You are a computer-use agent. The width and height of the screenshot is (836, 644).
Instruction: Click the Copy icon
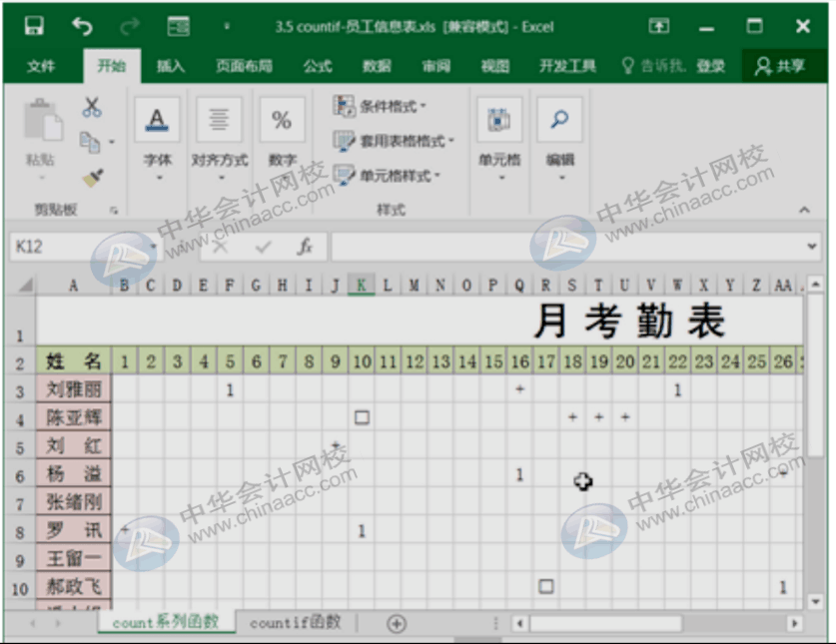point(90,142)
